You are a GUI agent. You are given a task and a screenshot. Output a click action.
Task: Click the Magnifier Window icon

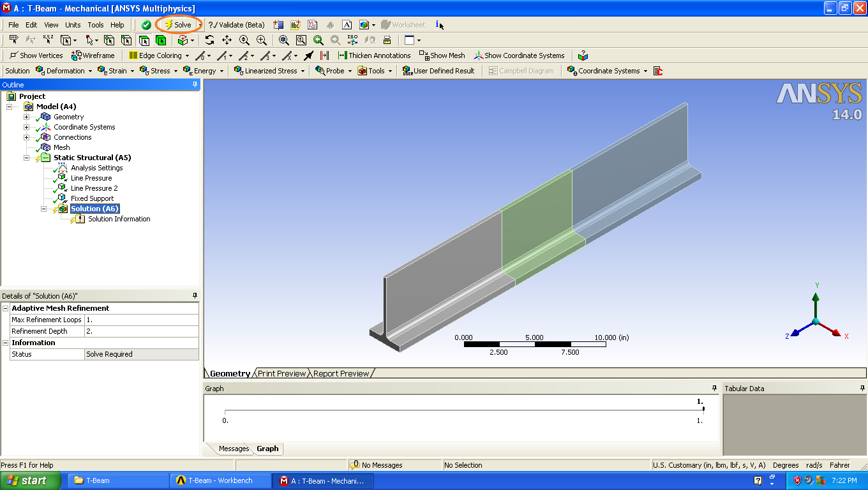(x=301, y=40)
